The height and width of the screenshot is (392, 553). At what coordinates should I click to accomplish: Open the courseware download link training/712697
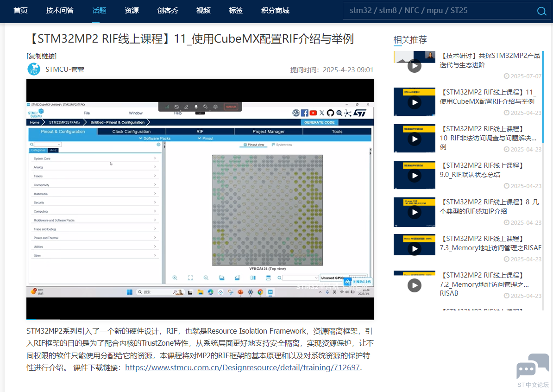click(242, 367)
